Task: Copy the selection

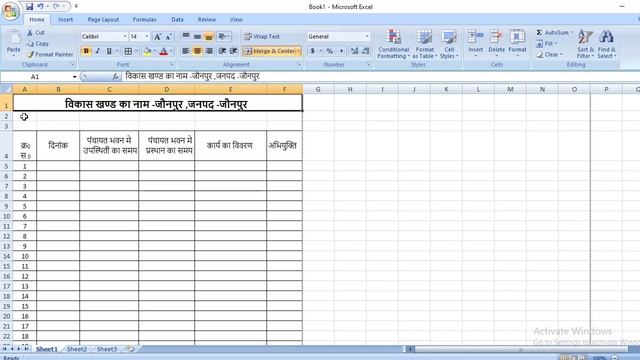Action: coord(38,43)
